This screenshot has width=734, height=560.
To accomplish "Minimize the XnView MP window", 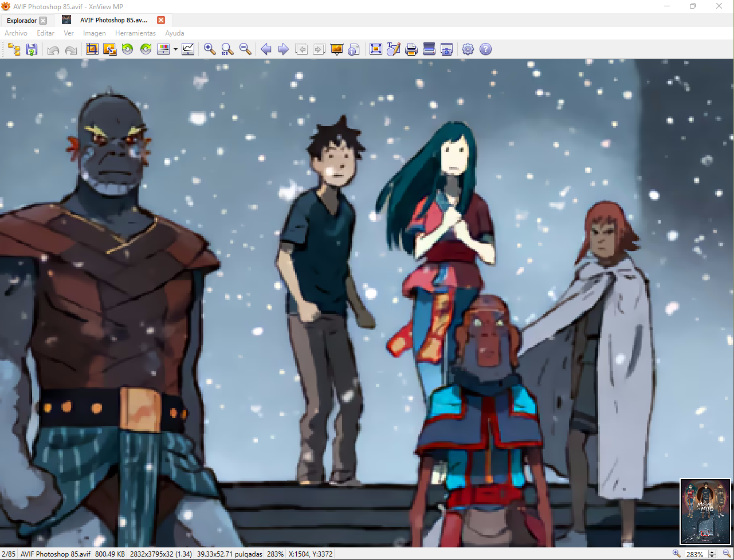I will [667, 6].
